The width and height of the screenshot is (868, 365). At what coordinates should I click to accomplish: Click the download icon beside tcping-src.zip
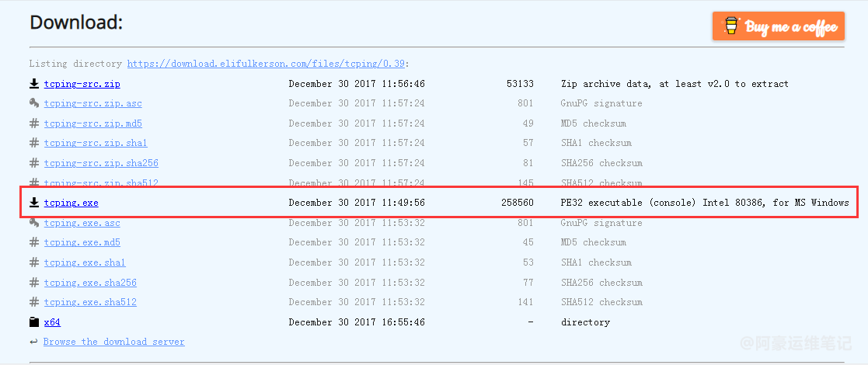point(33,84)
